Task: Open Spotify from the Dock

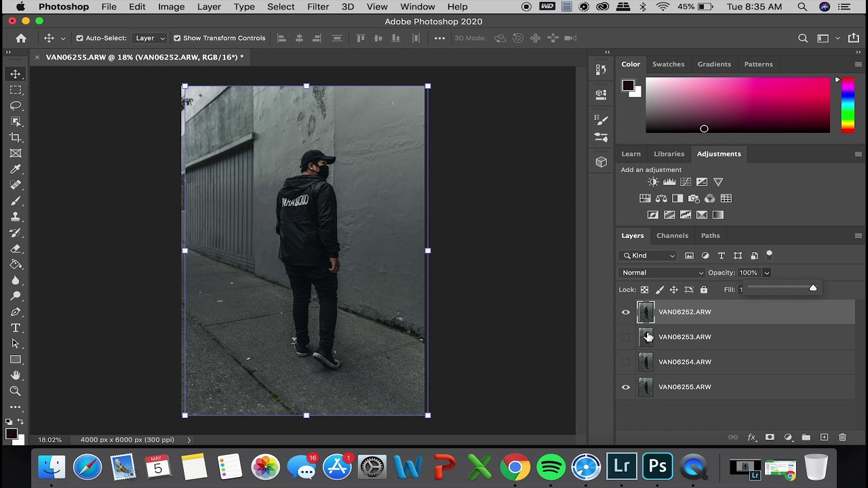Action: (551, 467)
